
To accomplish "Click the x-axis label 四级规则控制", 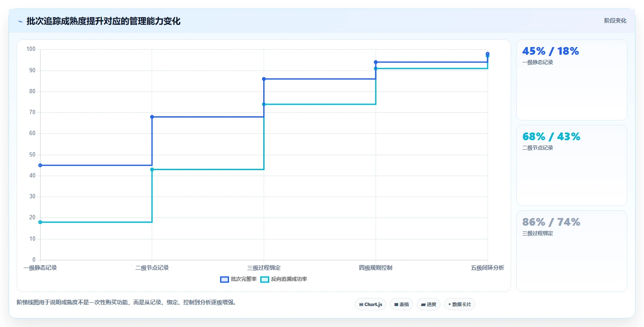I will [376, 268].
